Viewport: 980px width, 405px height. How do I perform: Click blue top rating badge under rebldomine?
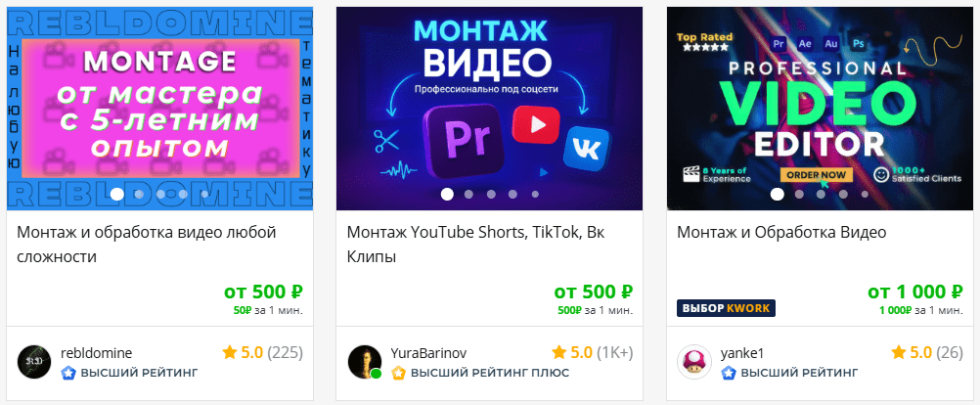(x=68, y=373)
